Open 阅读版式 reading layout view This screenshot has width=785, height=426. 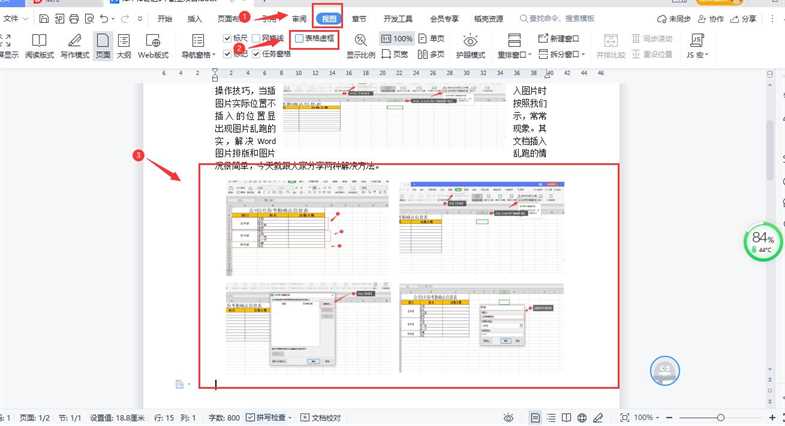pos(41,44)
